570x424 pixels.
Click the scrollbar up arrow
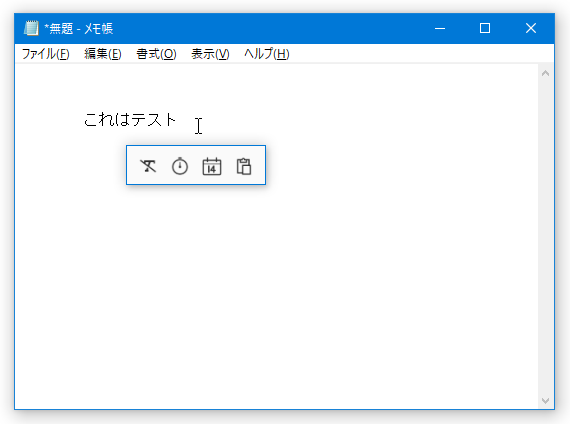[545, 73]
